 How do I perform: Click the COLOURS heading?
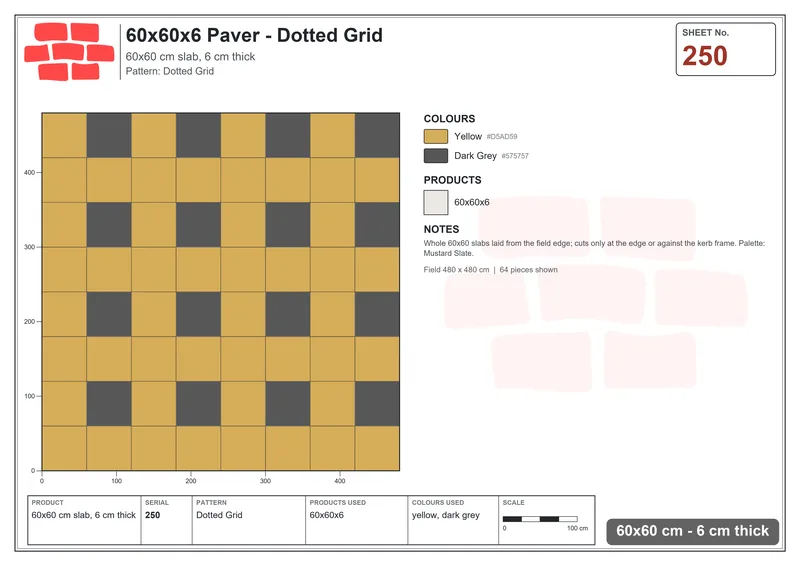tap(449, 118)
